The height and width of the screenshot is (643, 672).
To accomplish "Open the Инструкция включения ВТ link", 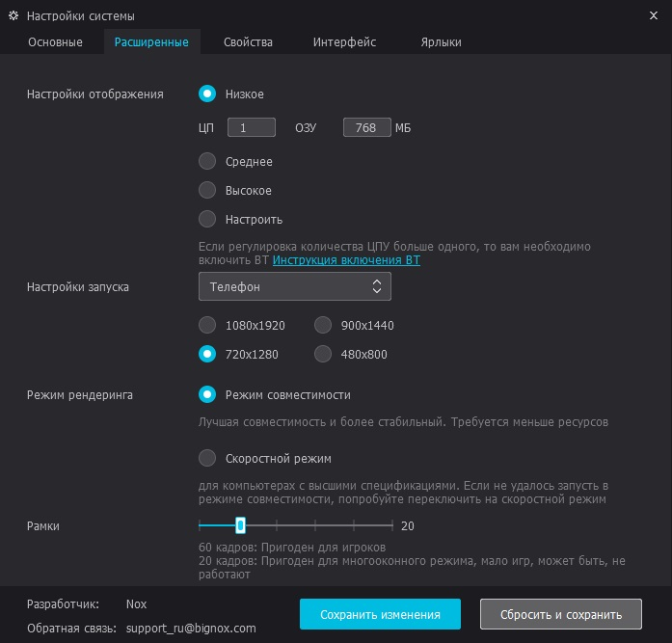I will (346, 260).
